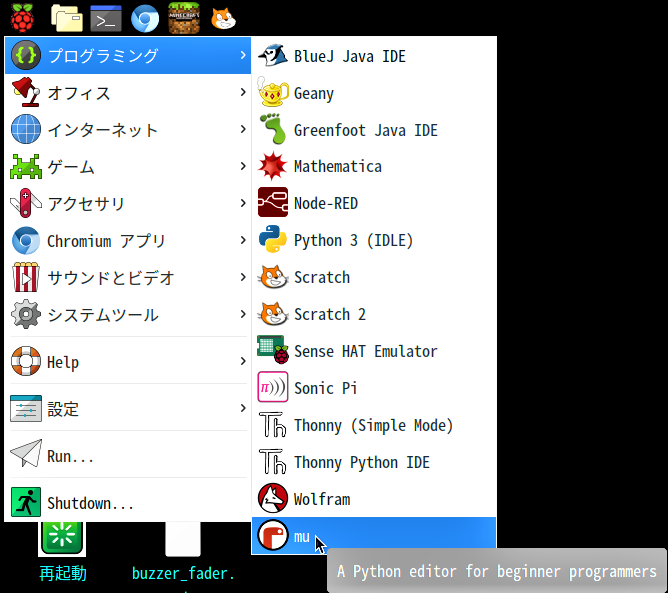
Task: Launch Sense HAT Emulator entry
Action: coord(374,351)
